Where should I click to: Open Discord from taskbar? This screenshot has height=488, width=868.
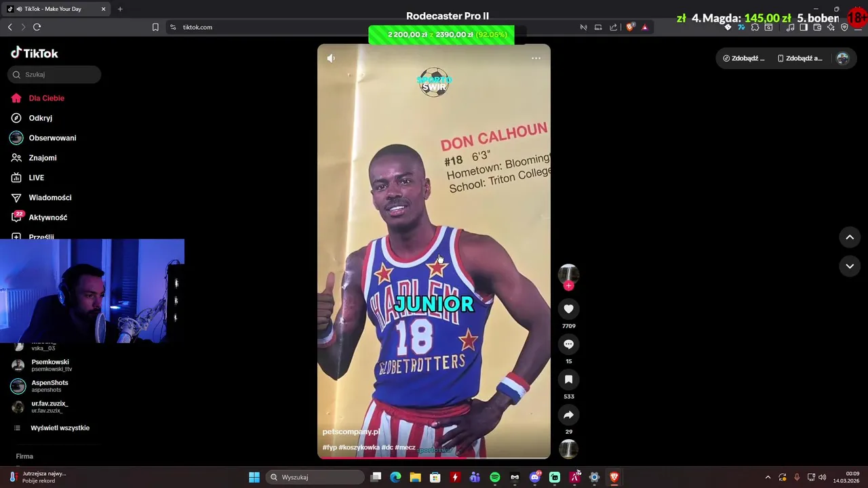click(x=534, y=477)
